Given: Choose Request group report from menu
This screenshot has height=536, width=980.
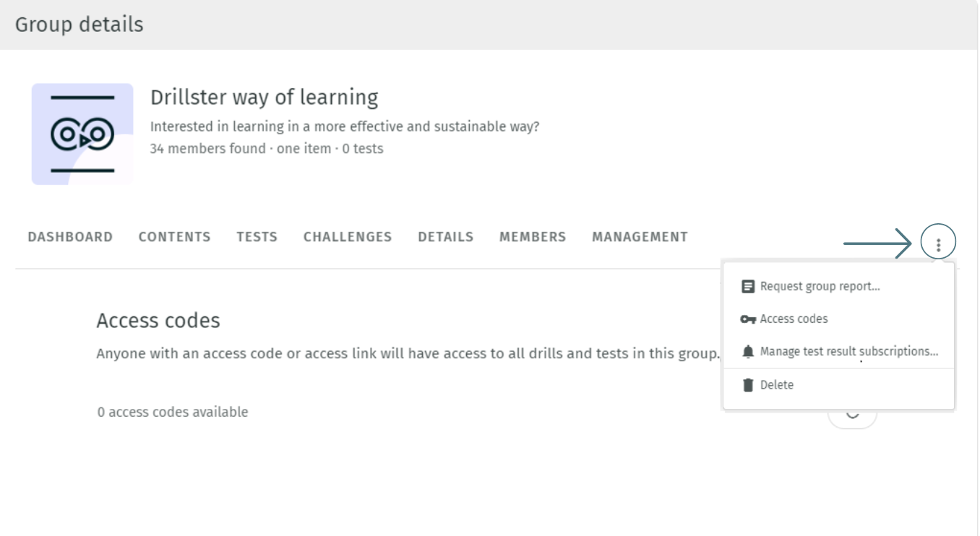Looking at the screenshot, I should pyautogui.click(x=820, y=286).
